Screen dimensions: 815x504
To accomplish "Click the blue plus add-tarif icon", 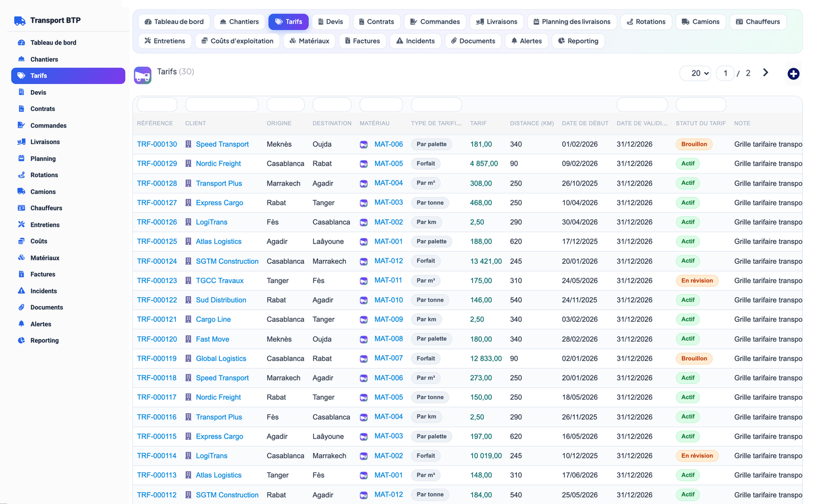I will pyautogui.click(x=793, y=74).
